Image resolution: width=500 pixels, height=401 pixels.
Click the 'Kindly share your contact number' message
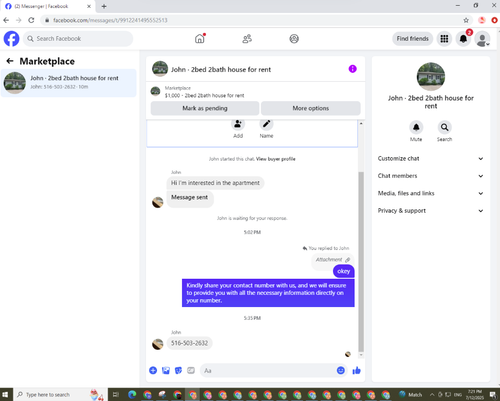(268, 293)
